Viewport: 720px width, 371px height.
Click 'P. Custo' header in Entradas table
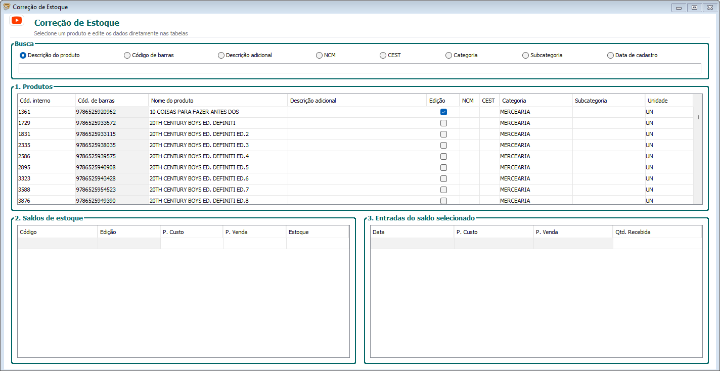[x=494, y=232]
